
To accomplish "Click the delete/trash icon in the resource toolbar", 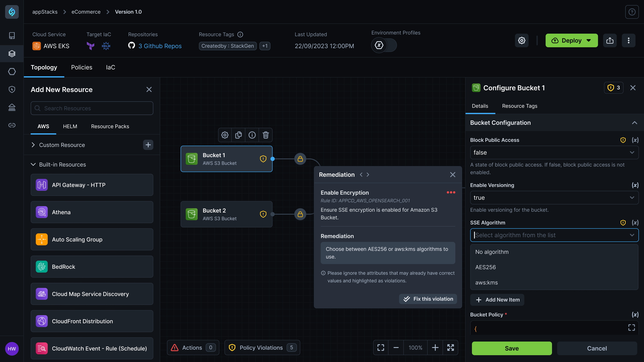I will tap(265, 135).
